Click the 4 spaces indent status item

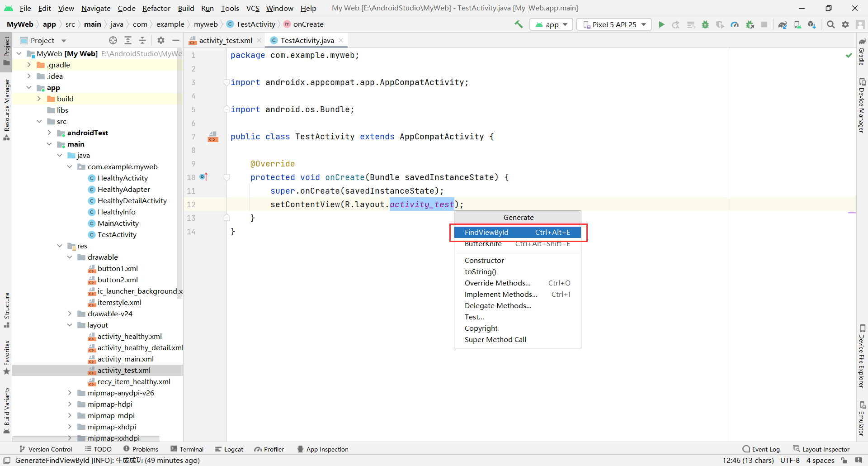[x=820, y=460]
